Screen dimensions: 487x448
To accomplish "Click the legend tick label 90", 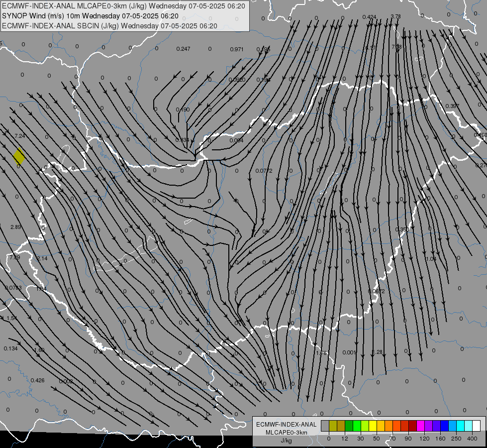I will (408, 439).
